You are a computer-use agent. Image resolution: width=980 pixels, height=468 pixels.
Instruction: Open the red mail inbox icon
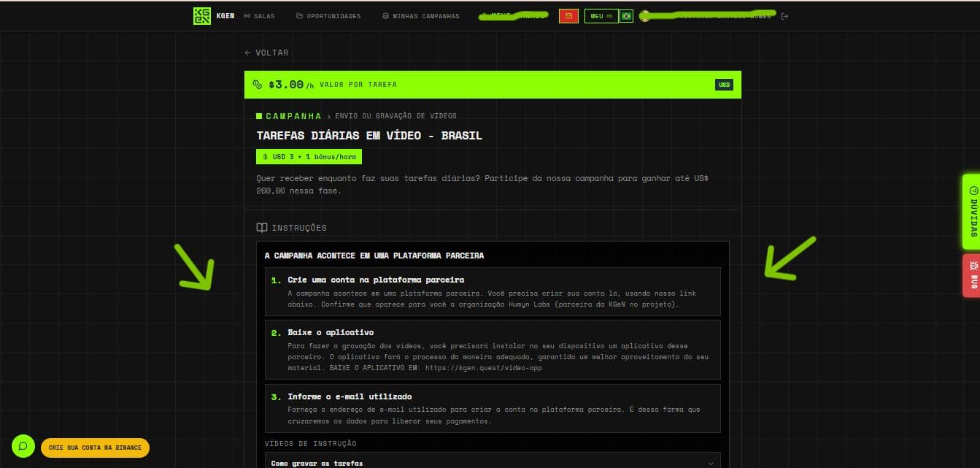click(568, 15)
